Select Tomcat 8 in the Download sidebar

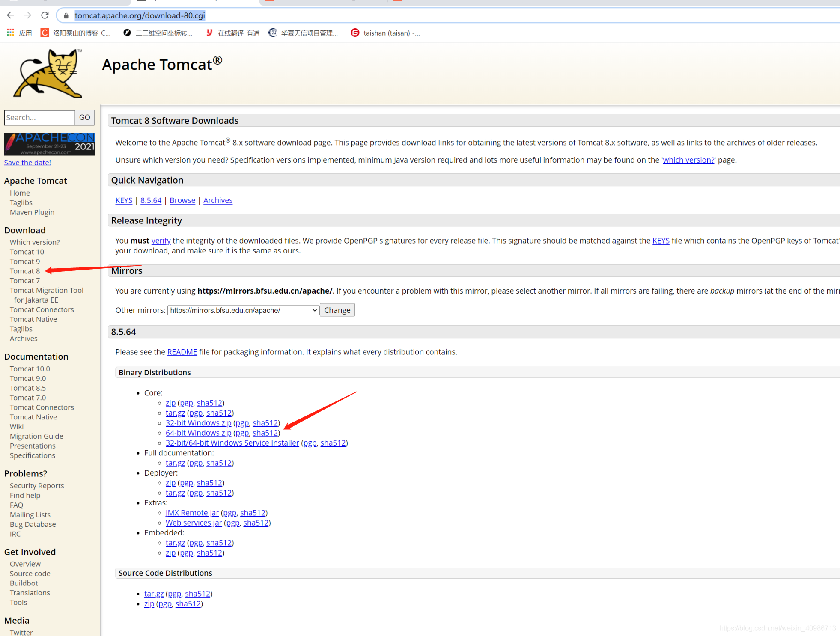24,270
